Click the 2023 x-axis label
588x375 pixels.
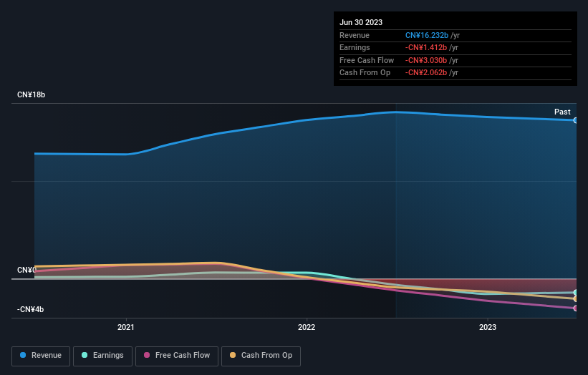[488, 327]
